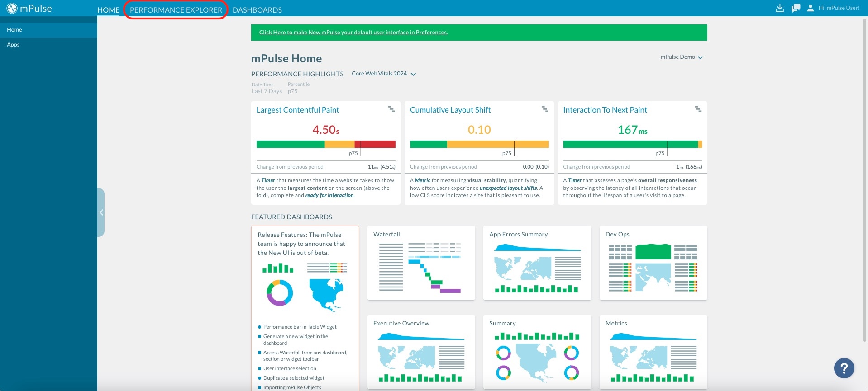The height and width of the screenshot is (391, 868).
Task: Collapse the left sidebar panel
Action: [101, 212]
